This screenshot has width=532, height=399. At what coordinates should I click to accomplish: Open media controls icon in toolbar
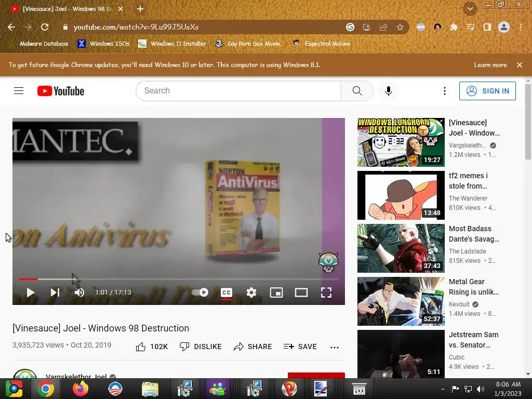(x=470, y=27)
